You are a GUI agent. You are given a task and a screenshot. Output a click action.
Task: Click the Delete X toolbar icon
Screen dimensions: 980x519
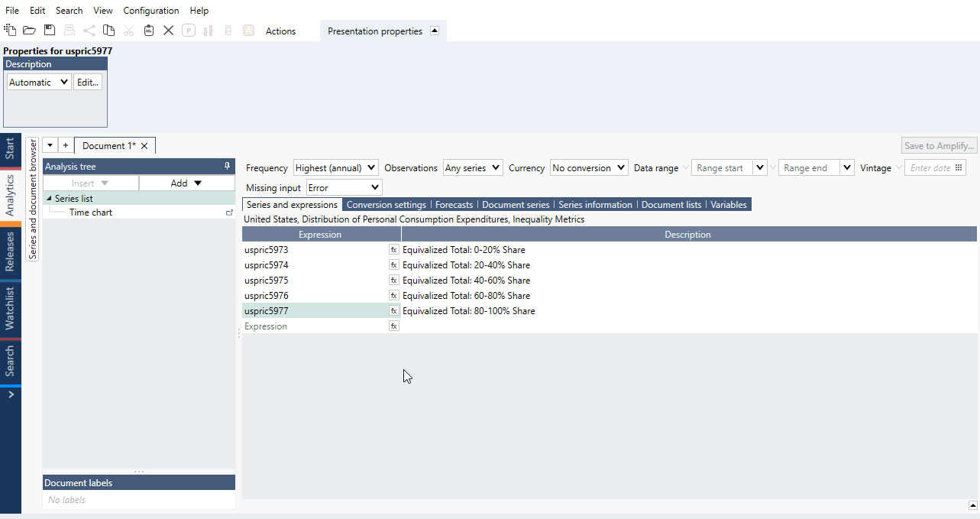pos(168,31)
